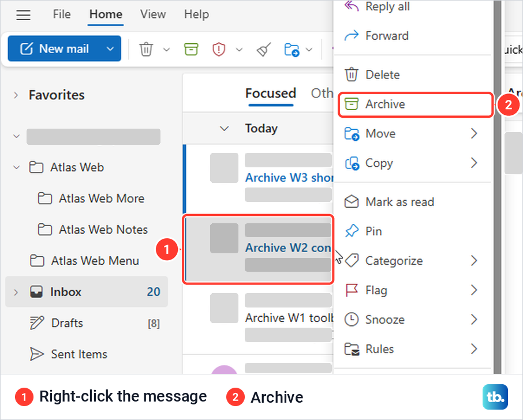523x420 pixels.
Task: Open the Archive W2 message
Action: coord(259,249)
